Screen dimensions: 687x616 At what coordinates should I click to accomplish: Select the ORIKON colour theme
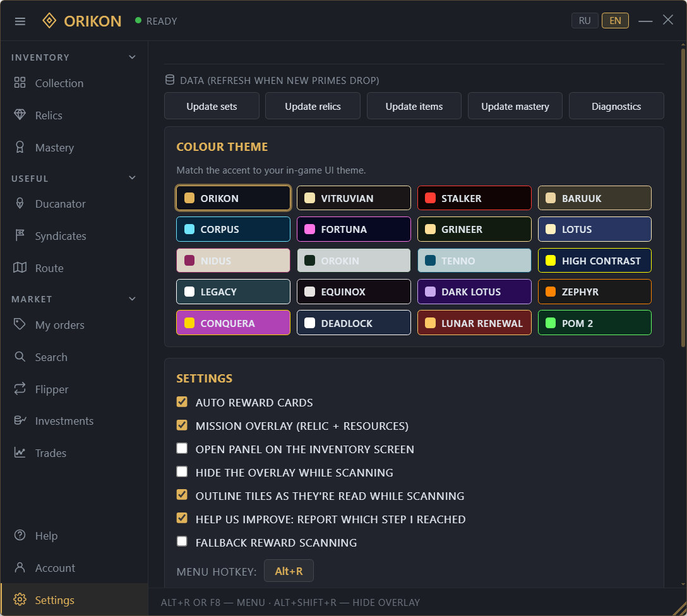click(233, 198)
